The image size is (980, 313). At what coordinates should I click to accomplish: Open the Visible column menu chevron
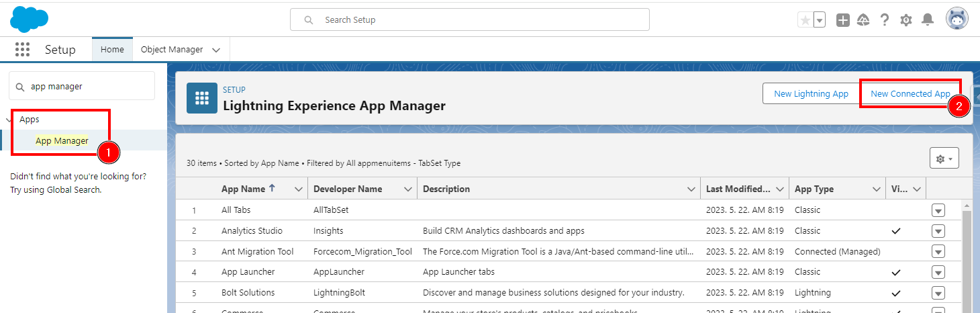[918, 189]
